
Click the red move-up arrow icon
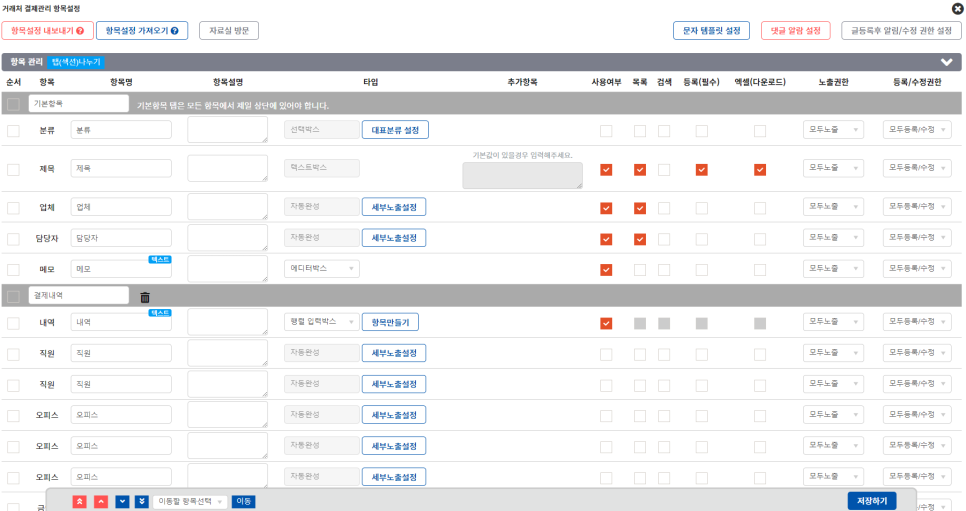(x=101, y=501)
